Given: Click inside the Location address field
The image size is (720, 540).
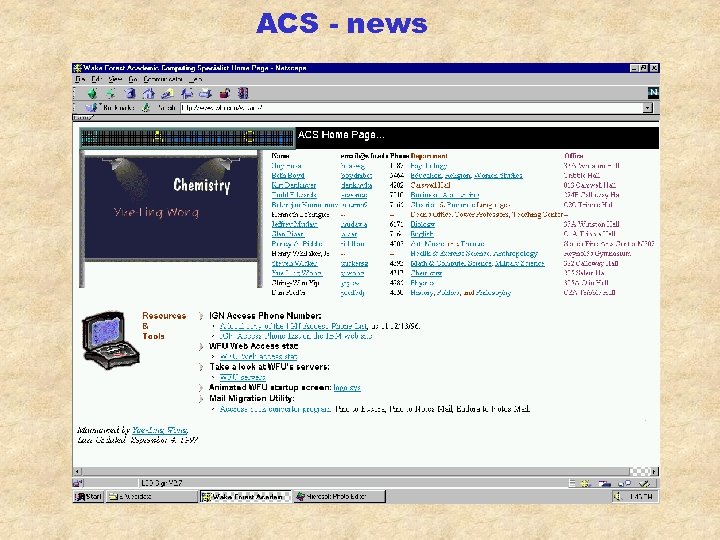Looking at the screenshot, I should point(411,108).
